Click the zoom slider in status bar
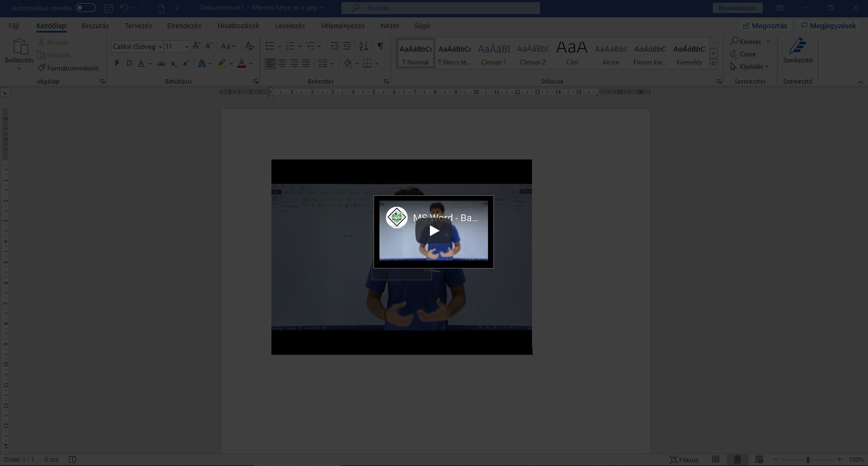The image size is (868, 466). [808, 459]
